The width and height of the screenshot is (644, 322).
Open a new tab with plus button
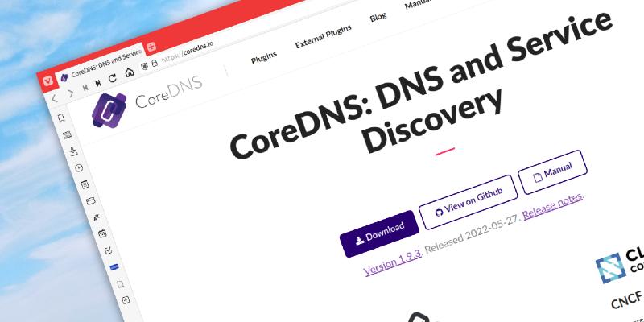[x=151, y=47]
